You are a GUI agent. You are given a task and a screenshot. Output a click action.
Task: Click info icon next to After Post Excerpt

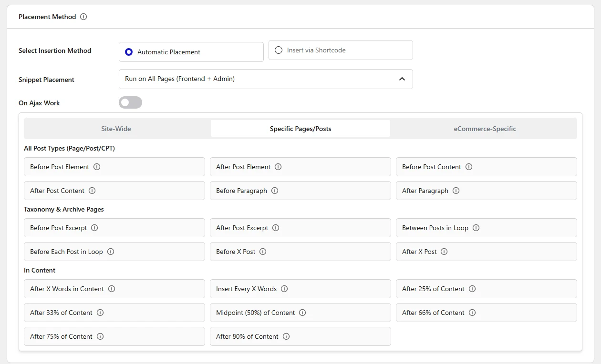click(x=276, y=228)
